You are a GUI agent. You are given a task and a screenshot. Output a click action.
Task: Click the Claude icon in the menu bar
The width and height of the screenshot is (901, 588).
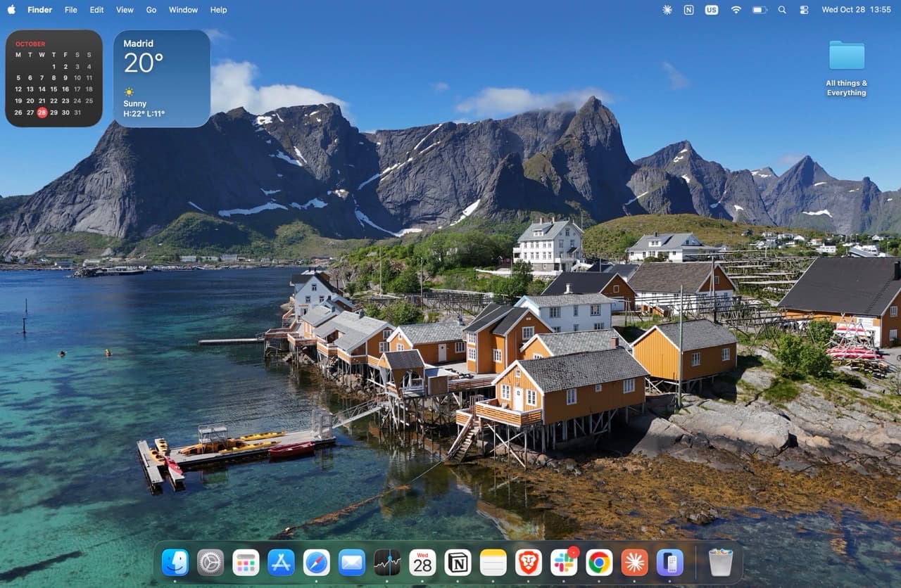point(667,10)
